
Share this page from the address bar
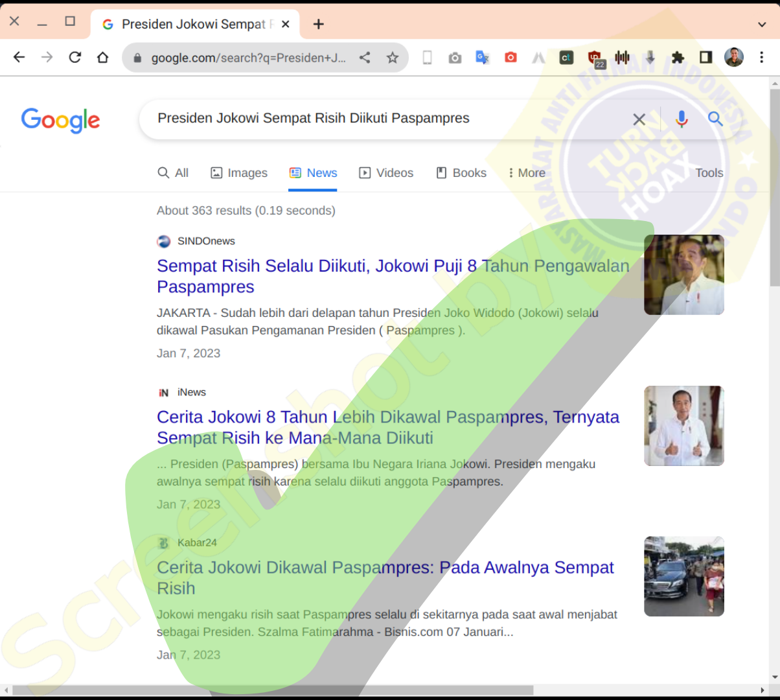point(365,58)
